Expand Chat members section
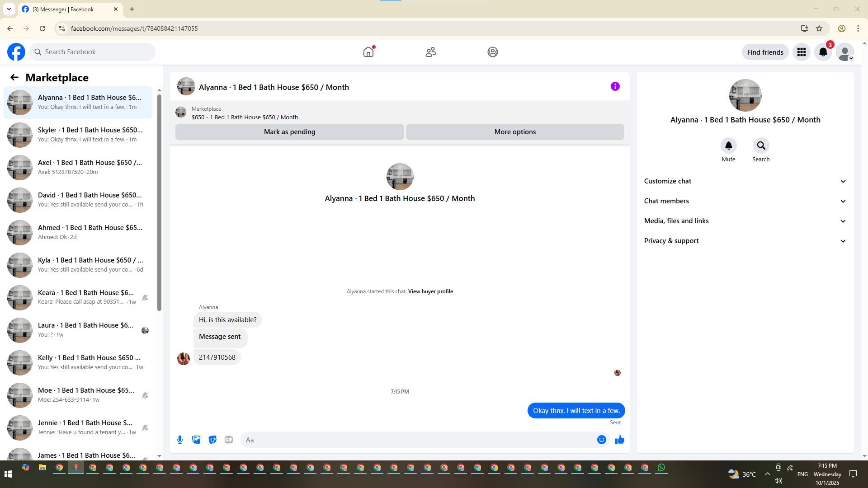The height and width of the screenshot is (488, 868). click(745, 201)
